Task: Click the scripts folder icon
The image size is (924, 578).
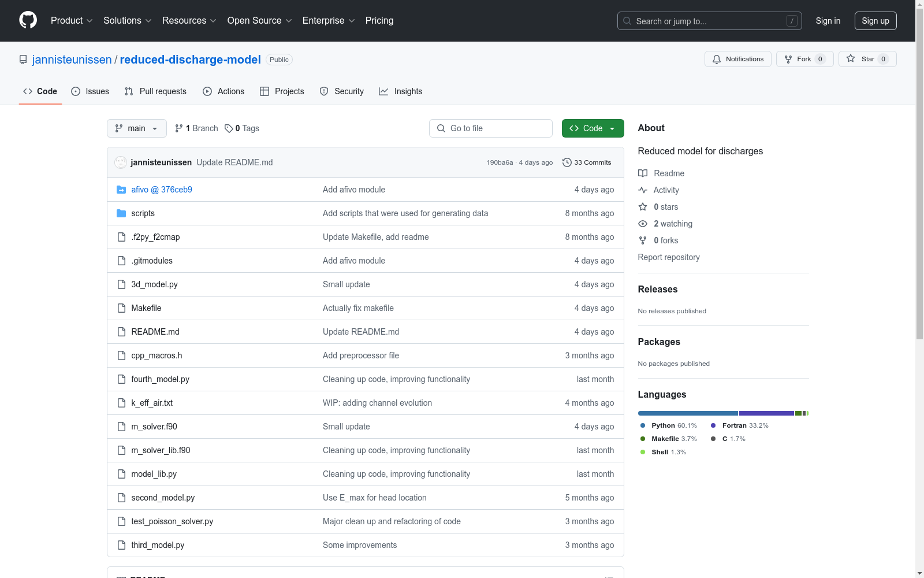Action: pyautogui.click(x=121, y=213)
